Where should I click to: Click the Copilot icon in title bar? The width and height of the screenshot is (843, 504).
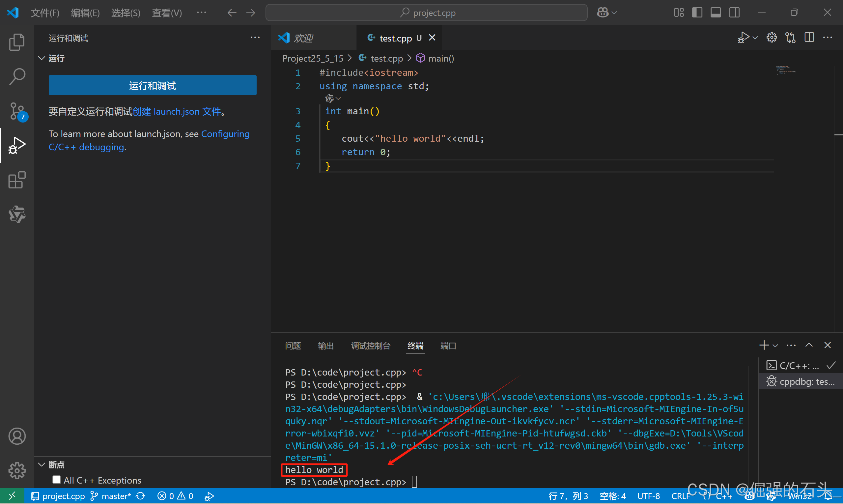pyautogui.click(x=603, y=13)
